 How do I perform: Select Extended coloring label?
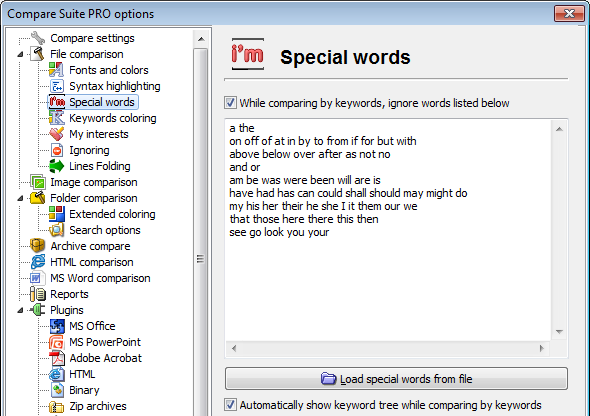(x=112, y=214)
